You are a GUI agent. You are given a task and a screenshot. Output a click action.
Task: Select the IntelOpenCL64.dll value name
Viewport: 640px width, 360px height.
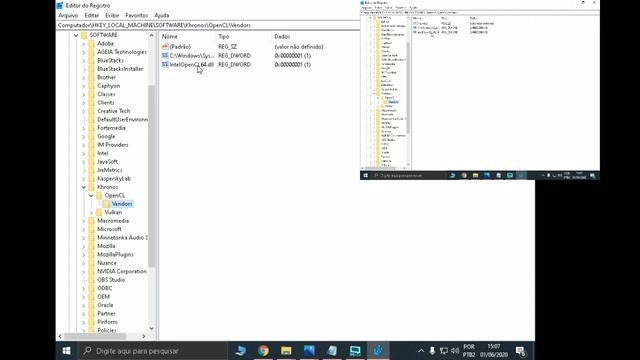click(x=192, y=64)
